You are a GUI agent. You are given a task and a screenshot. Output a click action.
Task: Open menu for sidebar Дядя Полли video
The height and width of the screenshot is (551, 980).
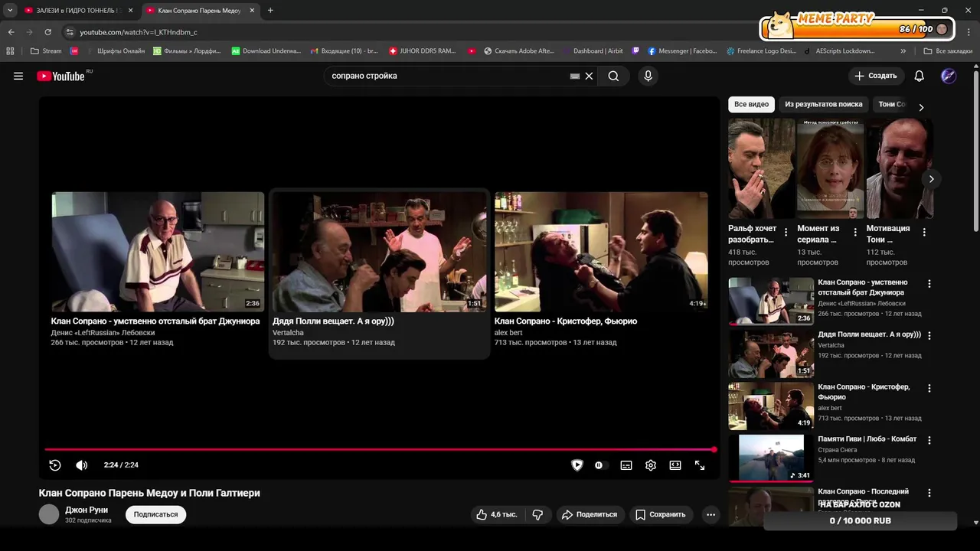[929, 335]
